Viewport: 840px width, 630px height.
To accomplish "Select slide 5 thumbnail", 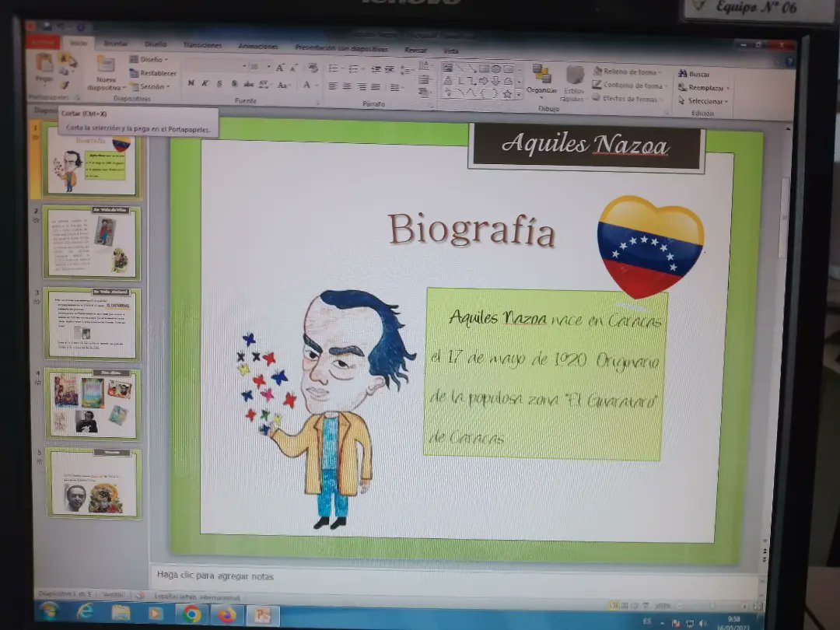I will pyautogui.click(x=94, y=484).
